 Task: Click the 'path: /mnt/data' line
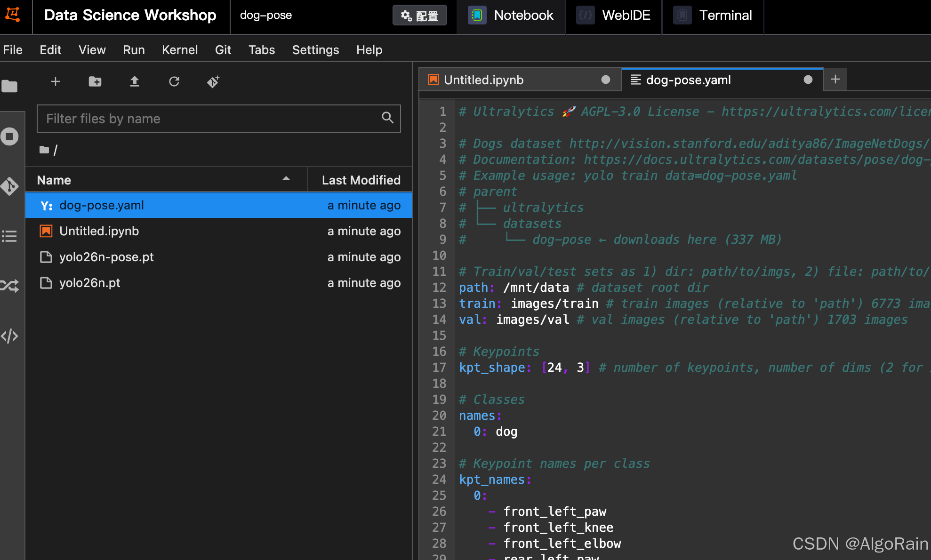point(514,288)
